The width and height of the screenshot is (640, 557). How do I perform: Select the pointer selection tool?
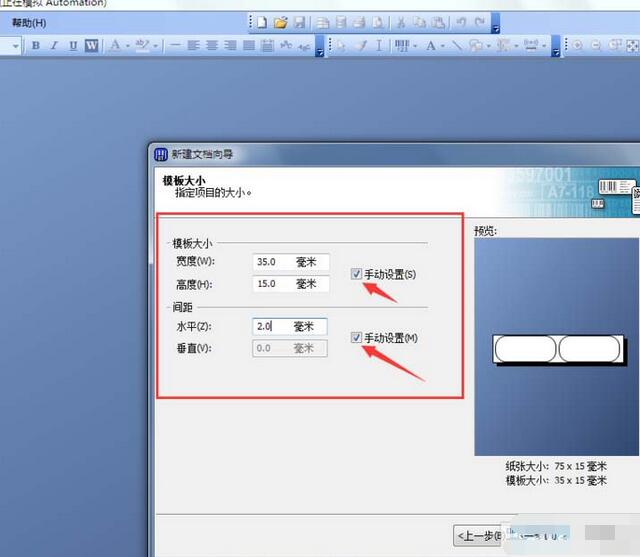[340, 46]
